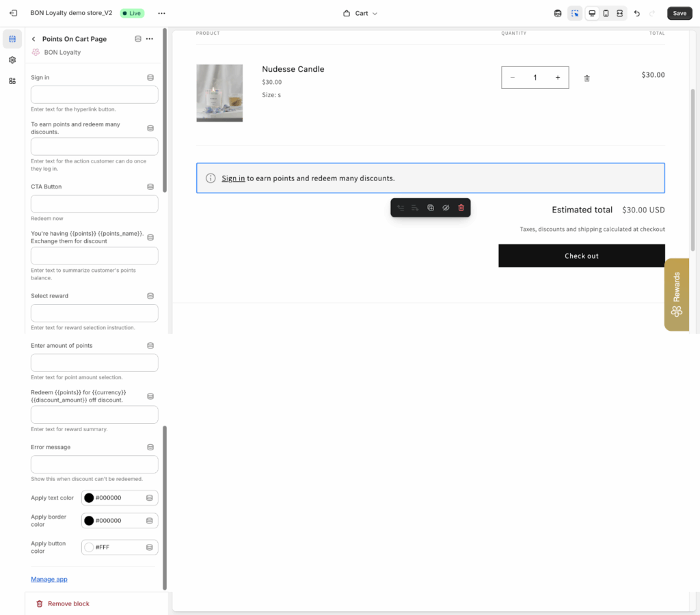Open the Cart page template dropdown
Viewport: 700px width, 615px height.
361,13
